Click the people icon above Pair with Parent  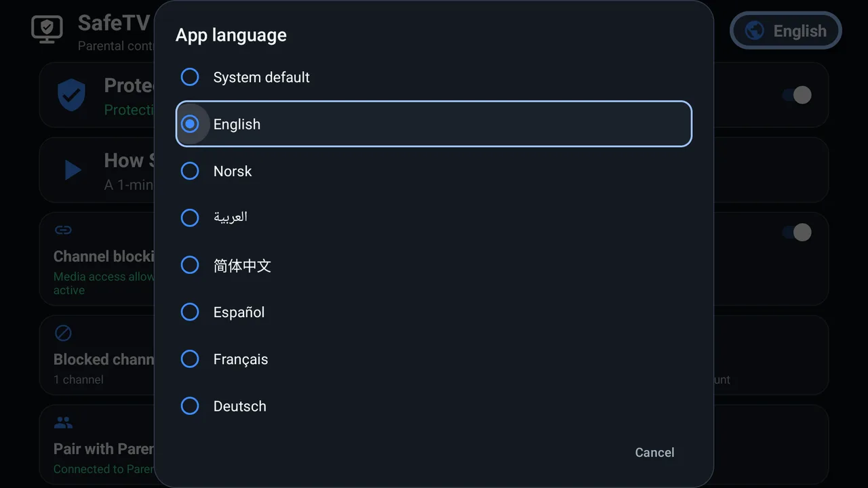click(x=63, y=423)
